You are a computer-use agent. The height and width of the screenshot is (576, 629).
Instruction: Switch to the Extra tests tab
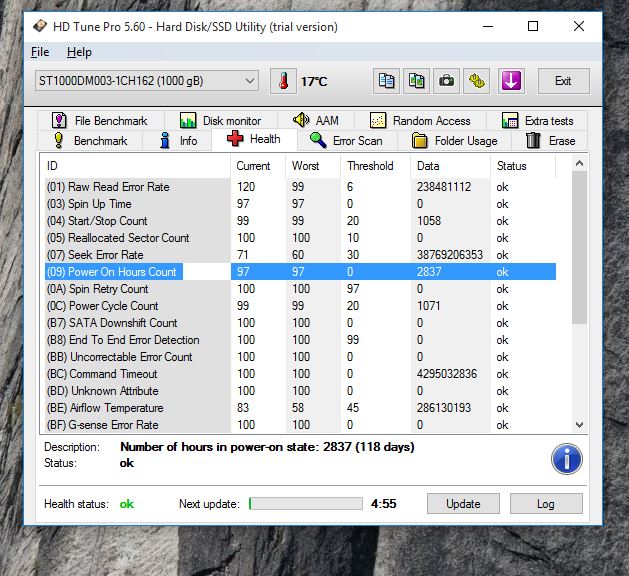pyautogui.click(x=538, y=120)
